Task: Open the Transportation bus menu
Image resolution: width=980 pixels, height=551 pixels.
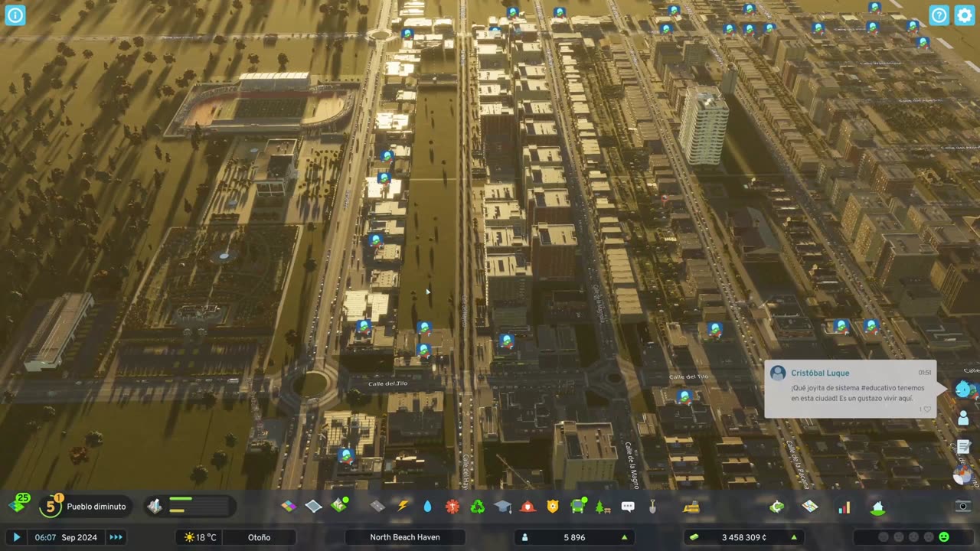Action: tap(579, 506)
